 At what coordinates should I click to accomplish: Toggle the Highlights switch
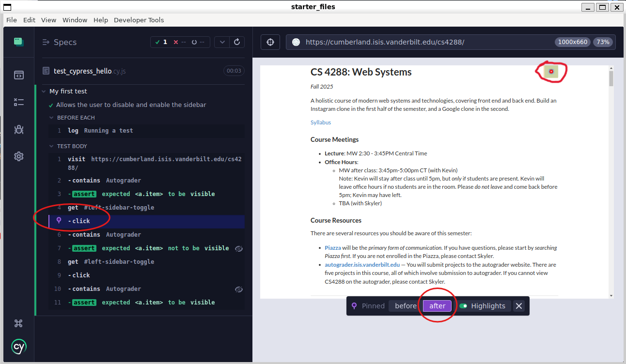(x=464, y=306)
